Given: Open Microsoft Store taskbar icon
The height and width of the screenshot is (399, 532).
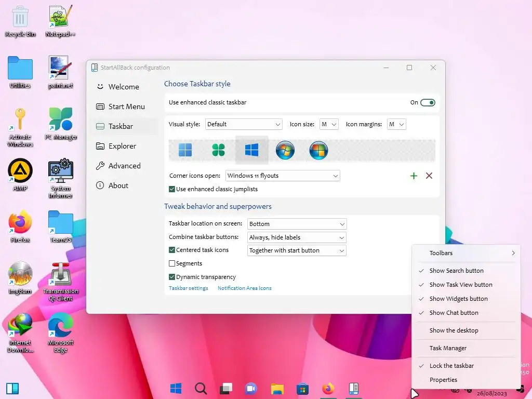Looking at the screenshot, I should point(302,389).
